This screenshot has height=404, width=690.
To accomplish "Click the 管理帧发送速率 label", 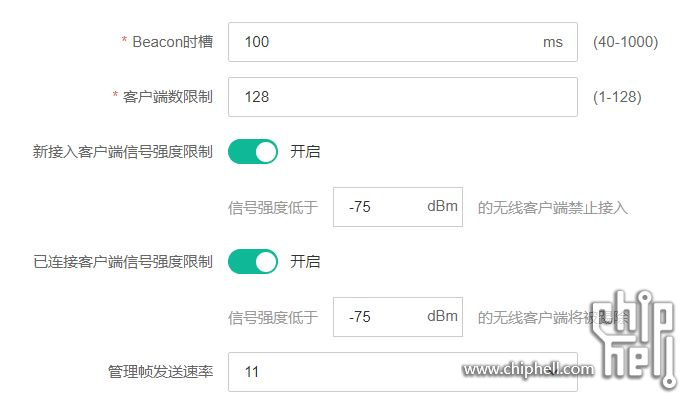I will [161, 372].
